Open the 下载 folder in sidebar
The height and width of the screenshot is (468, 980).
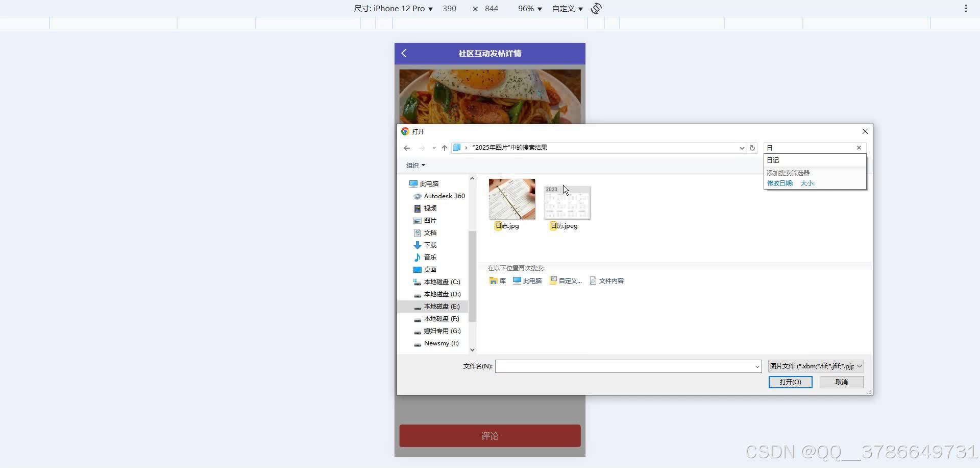pos(430,245)
